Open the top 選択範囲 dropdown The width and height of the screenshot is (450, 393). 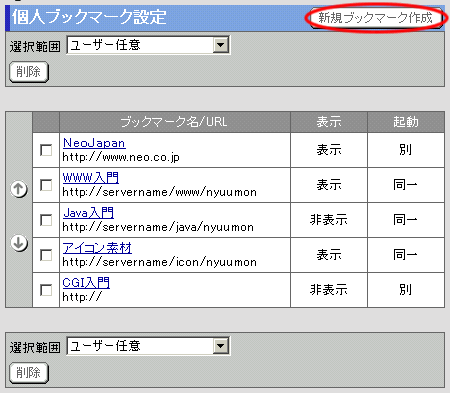point(148,45)
